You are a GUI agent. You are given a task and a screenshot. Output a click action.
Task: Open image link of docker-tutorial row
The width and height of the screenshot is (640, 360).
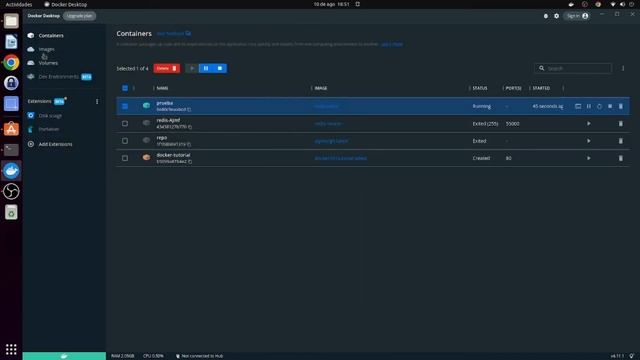pos(340,158)
